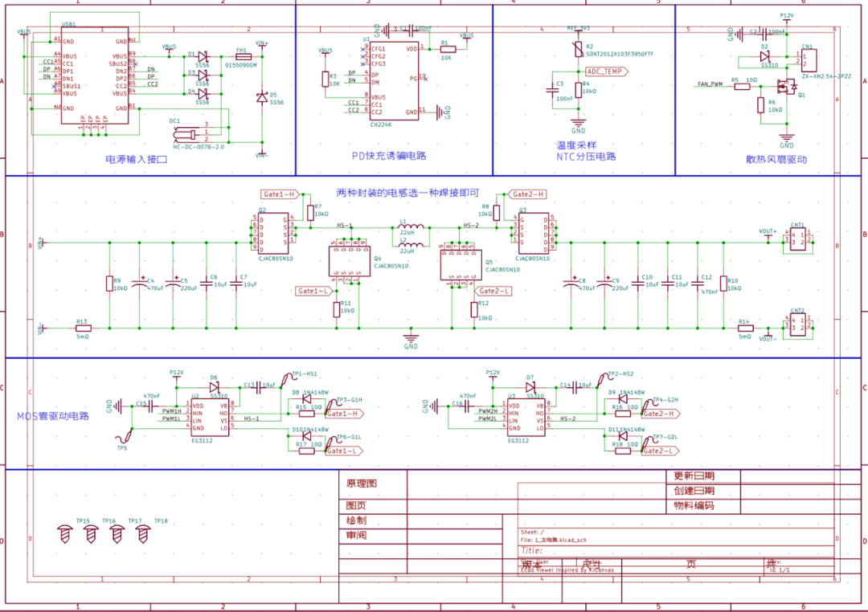Select output connector CNT2
Image resolution: width=868 pixels, height=612 pixels.
pos(798,324)
